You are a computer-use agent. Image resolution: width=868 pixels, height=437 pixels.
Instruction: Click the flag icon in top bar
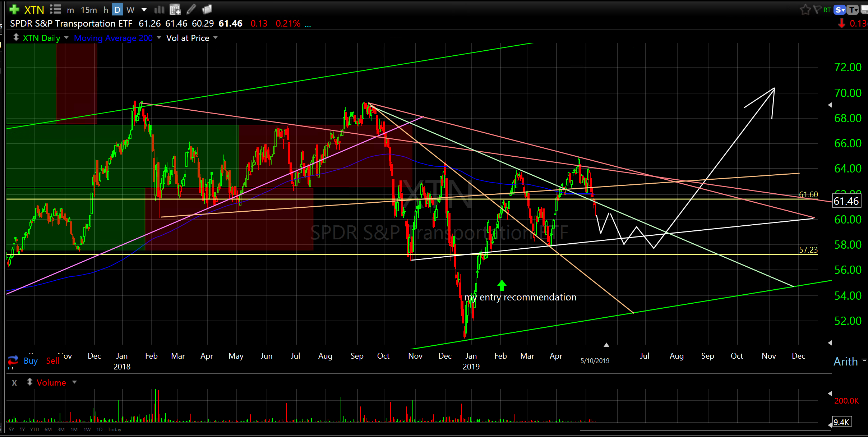pos(817,10)
